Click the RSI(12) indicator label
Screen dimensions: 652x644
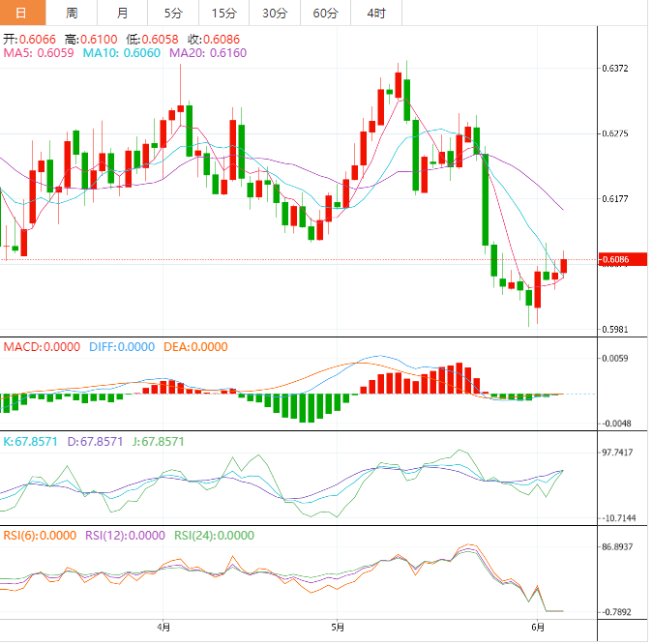pos(126,535)
